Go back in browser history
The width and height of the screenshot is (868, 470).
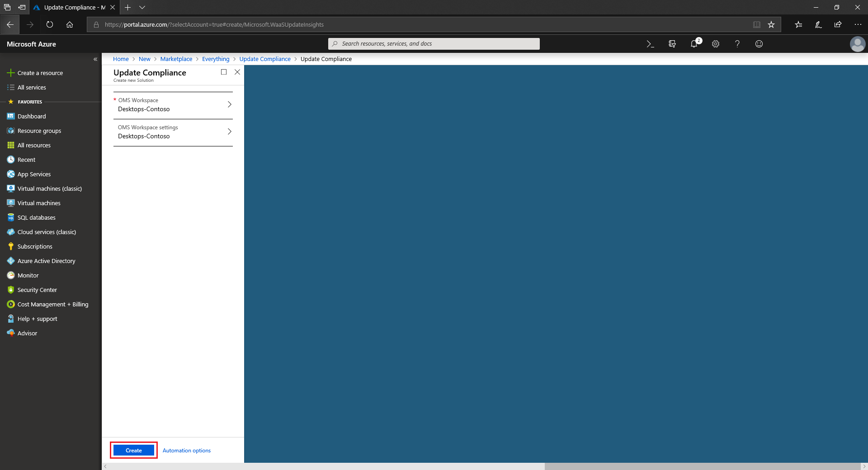coord(10,24)
